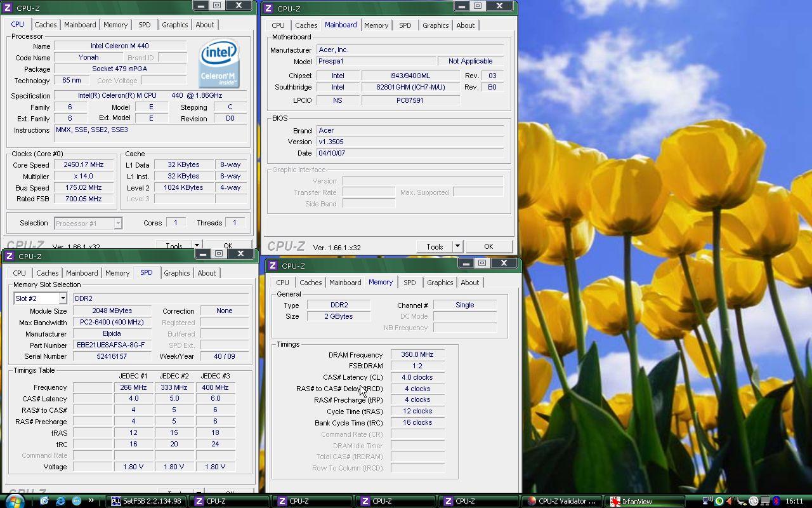The width and height of the screenshot is (812, 508).
Task: Open Caches tab in the Mainboard window
Action: 306,25
